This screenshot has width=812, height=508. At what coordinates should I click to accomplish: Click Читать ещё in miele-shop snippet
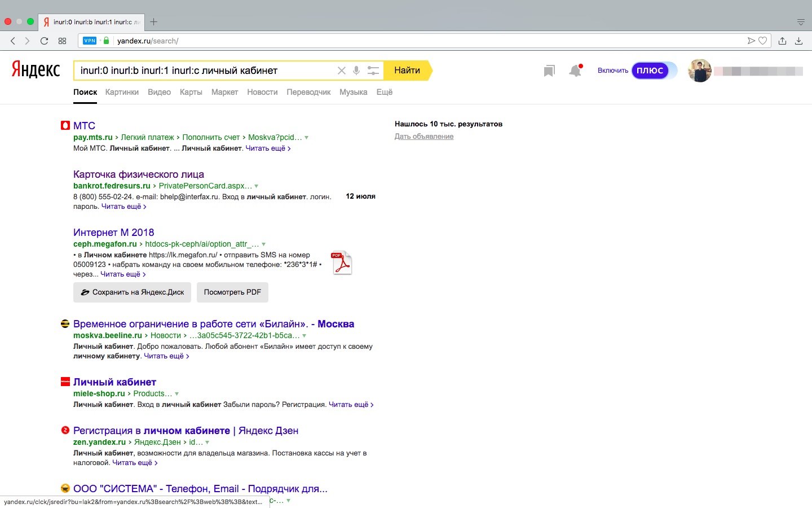click(x=351, y=405)
